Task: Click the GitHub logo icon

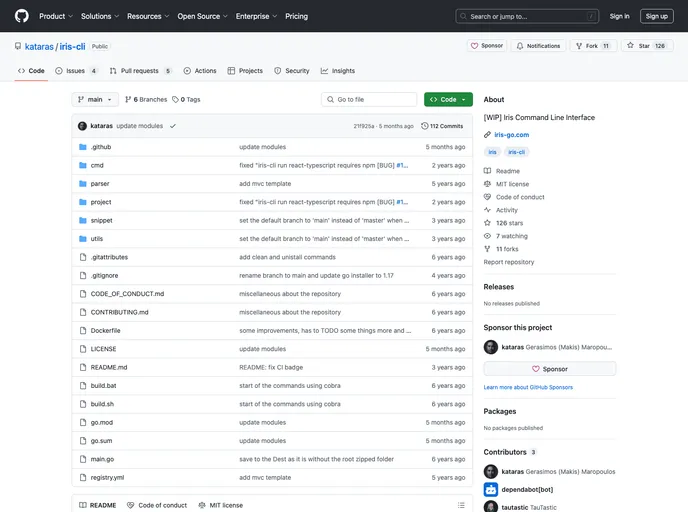Action: [x=22, y=16]
